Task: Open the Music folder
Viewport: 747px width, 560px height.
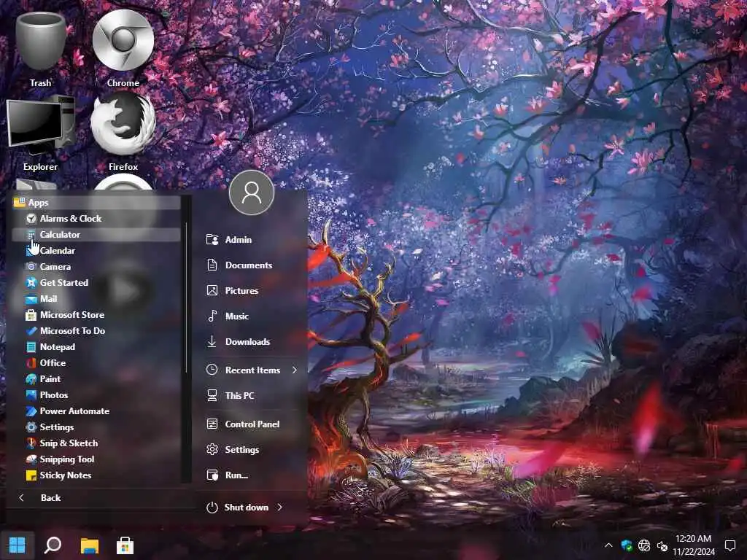Action: coord(252,316)
